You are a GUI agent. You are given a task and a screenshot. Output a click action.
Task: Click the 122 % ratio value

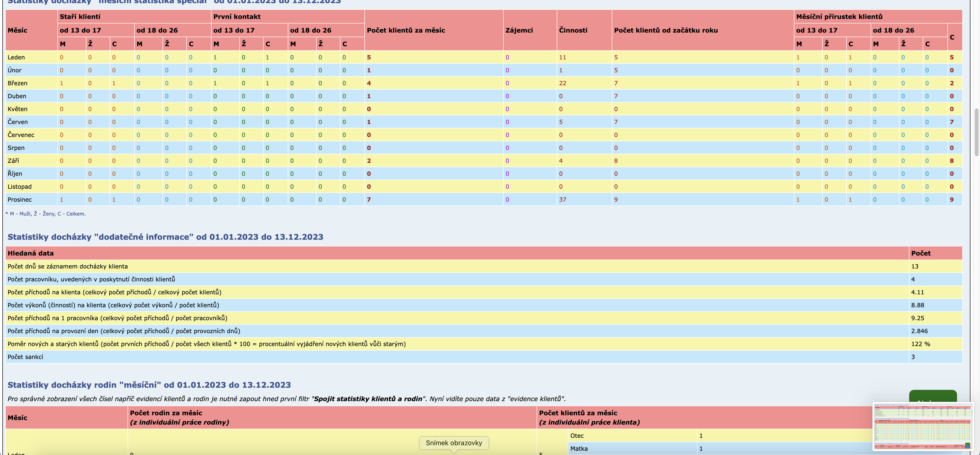point(920,344)
